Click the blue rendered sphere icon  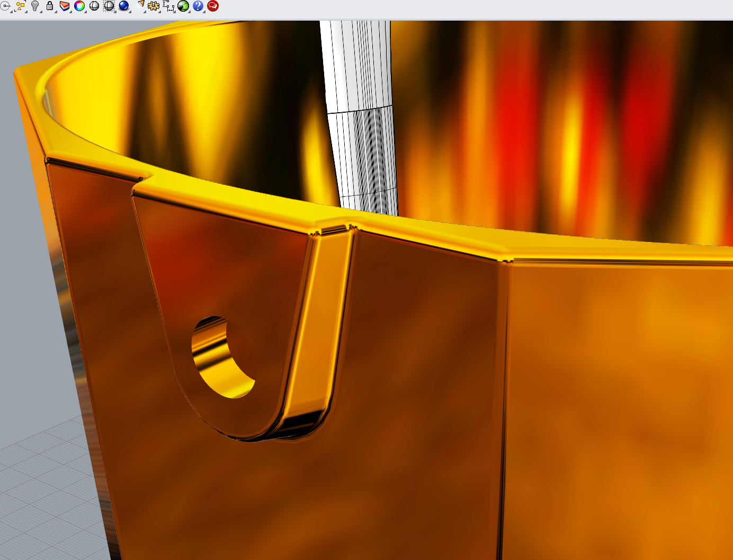click(x=124, y=6)
